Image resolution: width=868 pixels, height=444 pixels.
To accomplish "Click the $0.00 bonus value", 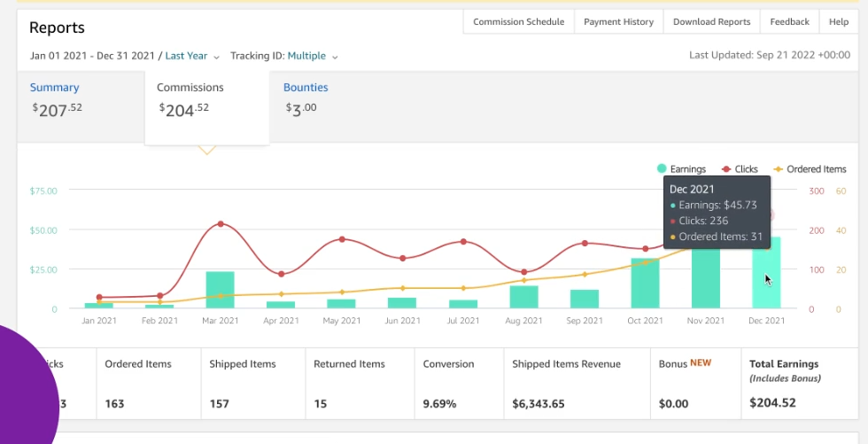I will pos(673,403).
